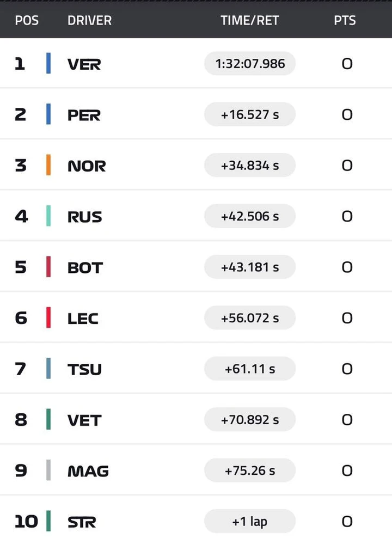Open TSU driver details
This screenshot has height=544, width=392.
[x=84, y=369]
